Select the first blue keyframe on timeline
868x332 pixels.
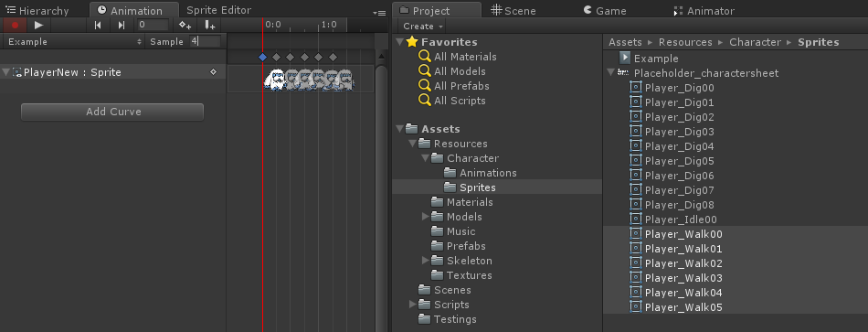coord(262,57)
